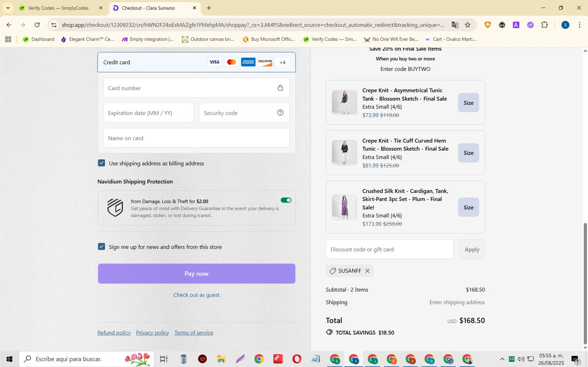
Task: Open volume control in system tray
Action: pos(521,359)
